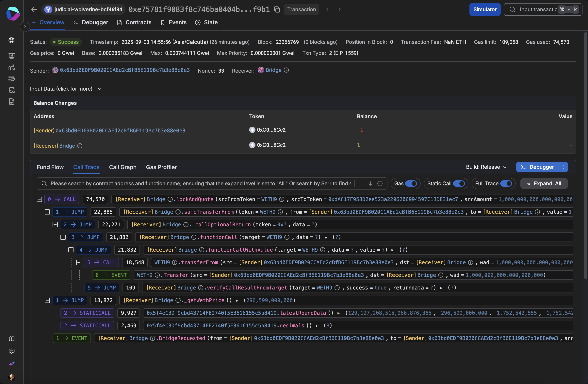Switch to the Events tab

coord(173,22)
